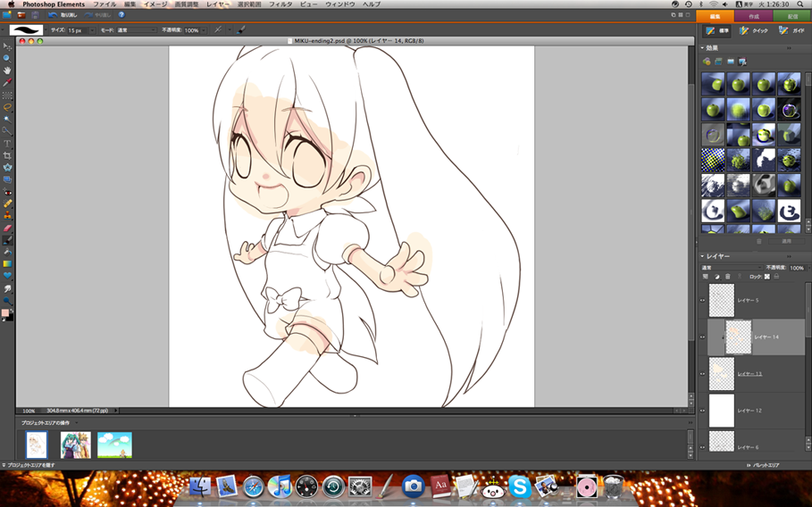
Task: Toggle airbrush mode in options bar
Action: pyautogui.click(x=218, y=30)
